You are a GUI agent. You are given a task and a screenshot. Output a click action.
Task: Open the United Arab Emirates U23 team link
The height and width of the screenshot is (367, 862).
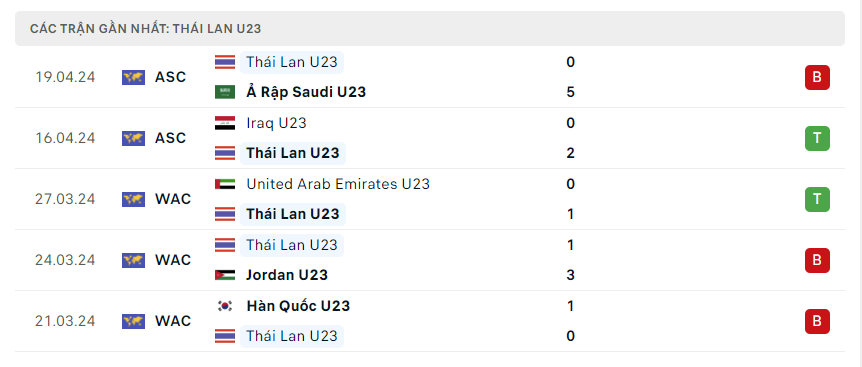pyautogui.click(x=338, y=184)
